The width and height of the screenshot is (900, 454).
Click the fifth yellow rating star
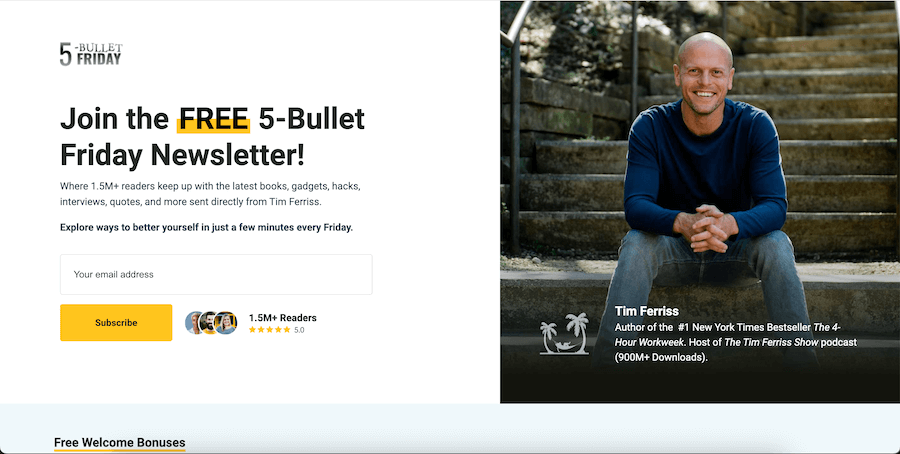(287, 330)
